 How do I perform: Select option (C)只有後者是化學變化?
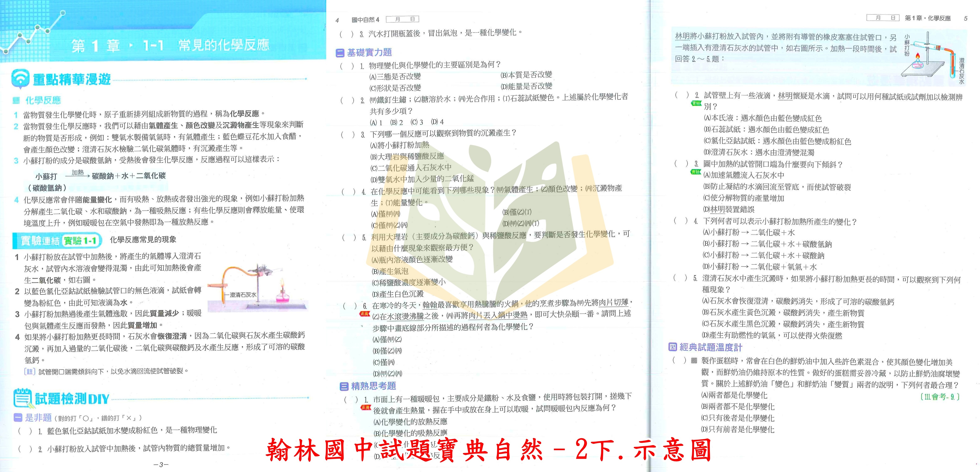[738, 418]
